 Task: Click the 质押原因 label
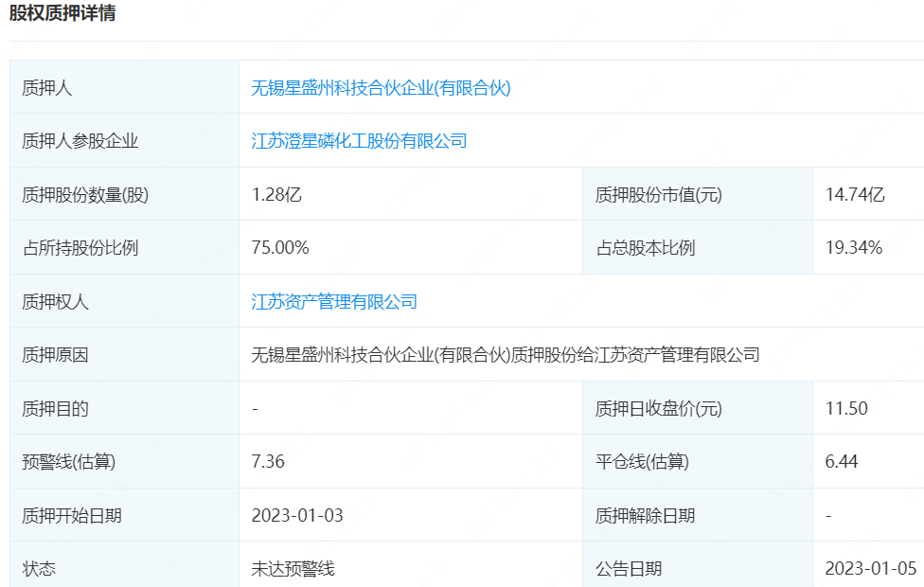[x=55, y=355]
